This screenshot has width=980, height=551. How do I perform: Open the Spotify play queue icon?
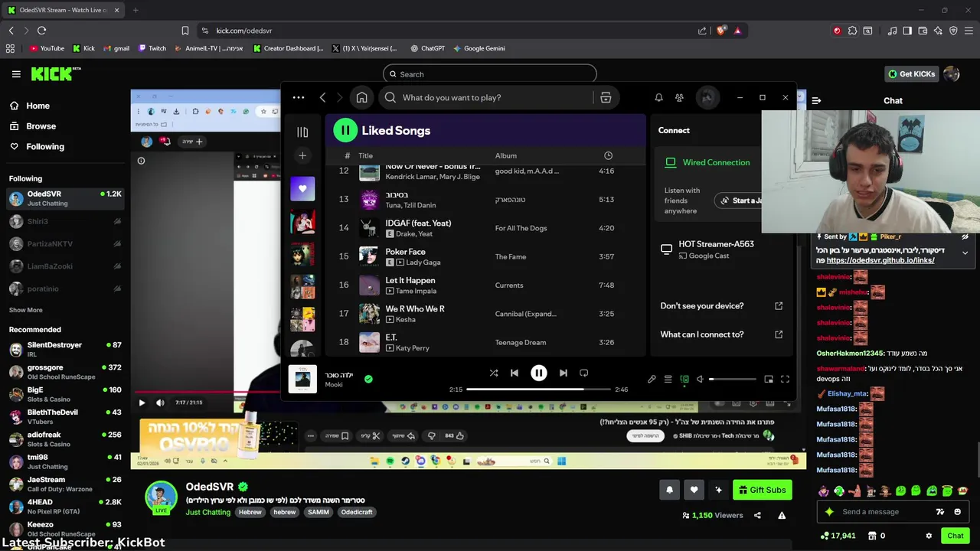click(x=668, y=379)
